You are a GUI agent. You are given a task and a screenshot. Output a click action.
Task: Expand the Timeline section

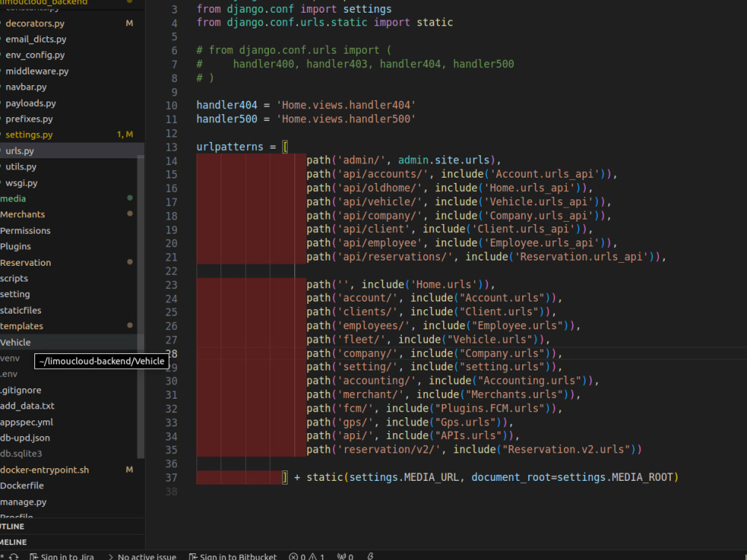(x=72, y=542)
